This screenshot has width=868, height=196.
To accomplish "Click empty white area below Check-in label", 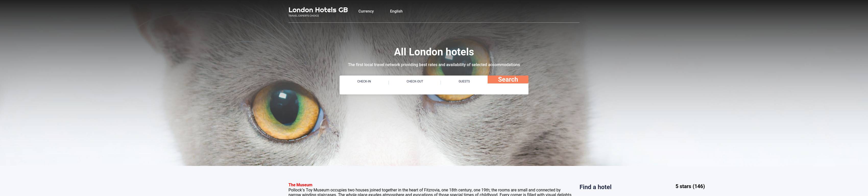I will click(364, 89).
